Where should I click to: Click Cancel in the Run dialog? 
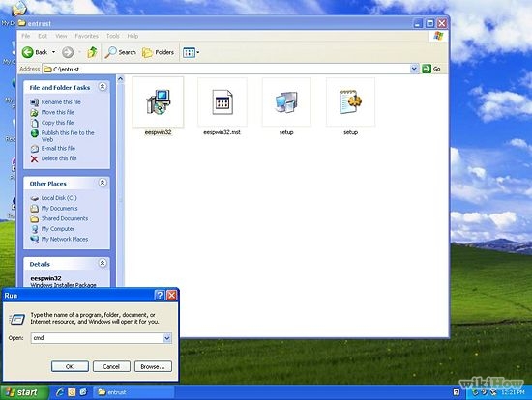click(111, 366)
